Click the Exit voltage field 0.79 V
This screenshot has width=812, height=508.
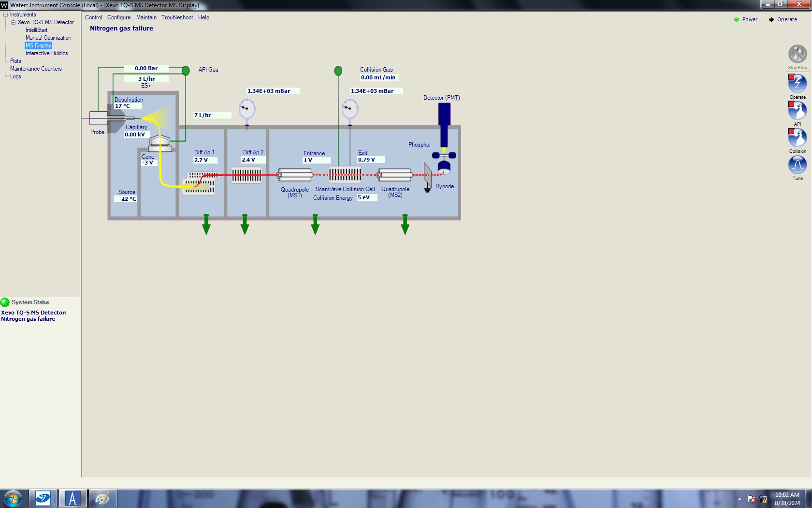click(371, 160)
